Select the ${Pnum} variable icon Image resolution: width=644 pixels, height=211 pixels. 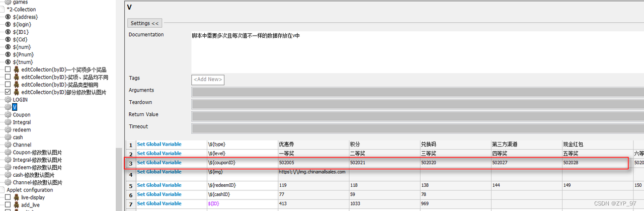[x=8, y=54]
